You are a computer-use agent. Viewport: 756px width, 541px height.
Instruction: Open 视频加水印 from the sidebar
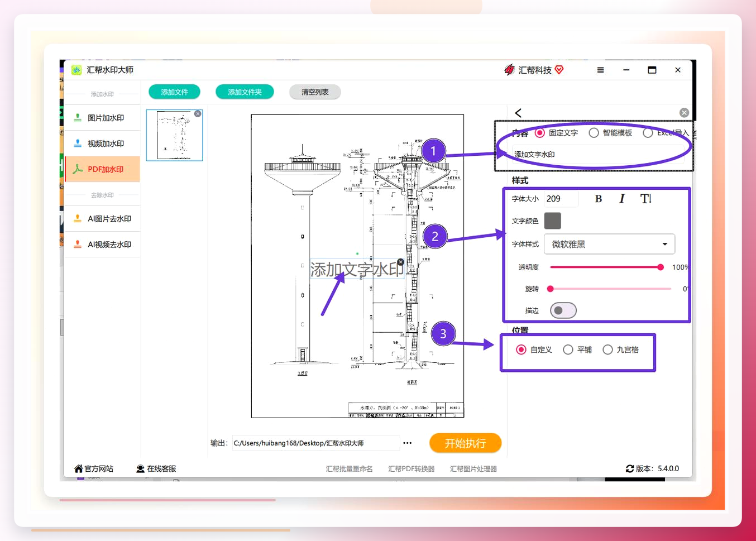(x=102, y=143)
